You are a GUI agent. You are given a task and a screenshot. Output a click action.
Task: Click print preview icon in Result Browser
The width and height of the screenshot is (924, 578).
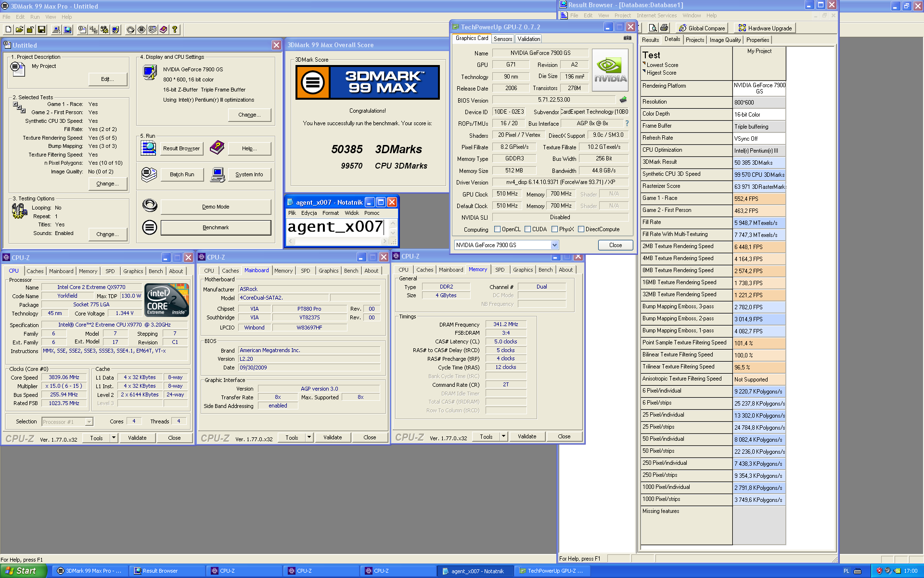653,28
